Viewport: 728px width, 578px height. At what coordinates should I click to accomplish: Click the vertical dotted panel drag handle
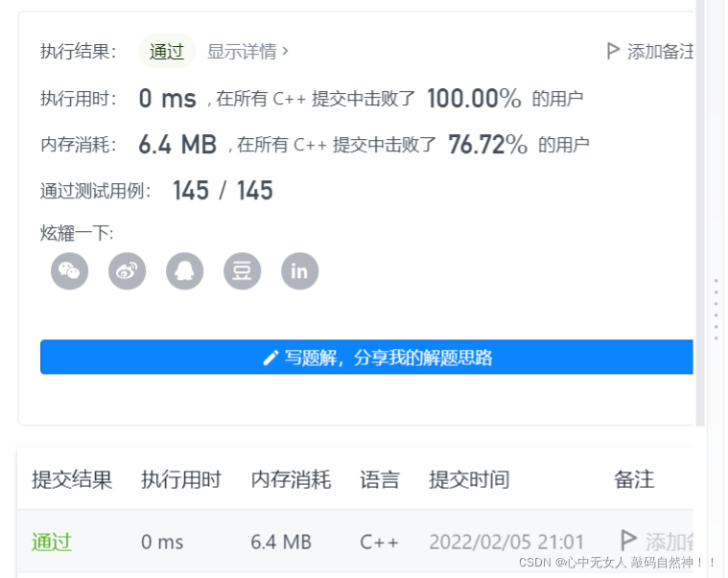click(716, 310)
